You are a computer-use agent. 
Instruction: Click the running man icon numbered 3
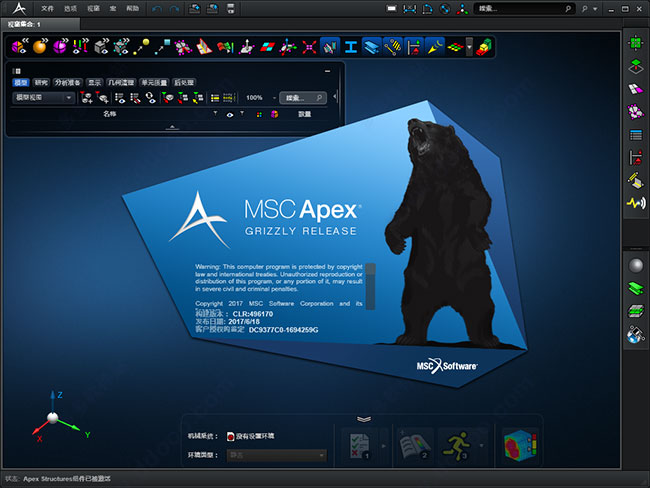(x=456, y=446)
